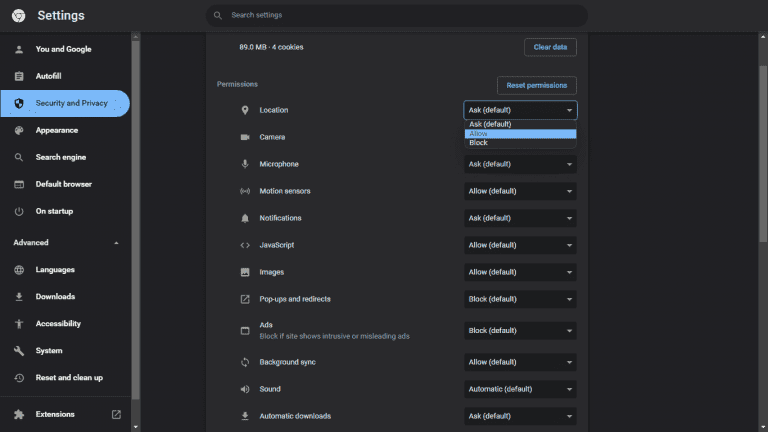Open the Ads Block (default) dropdown
Image resolution: width=768 pixels, height=432 pixels.
tap(520, 330)
